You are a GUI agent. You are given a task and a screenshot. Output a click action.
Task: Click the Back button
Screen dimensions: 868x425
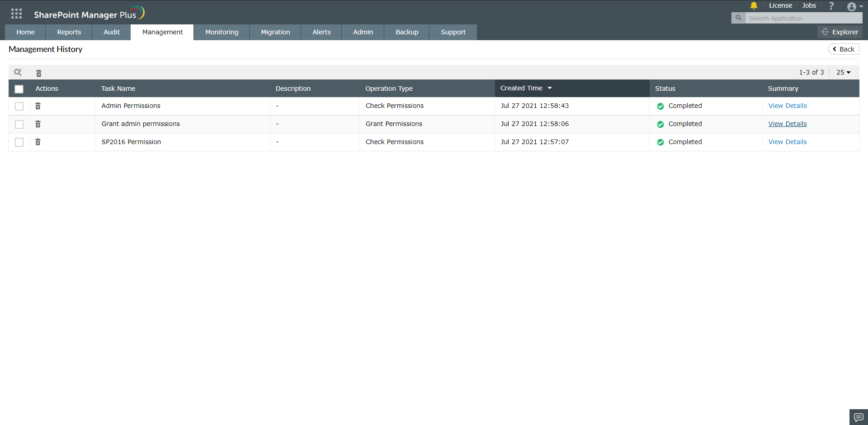point(844,49)
